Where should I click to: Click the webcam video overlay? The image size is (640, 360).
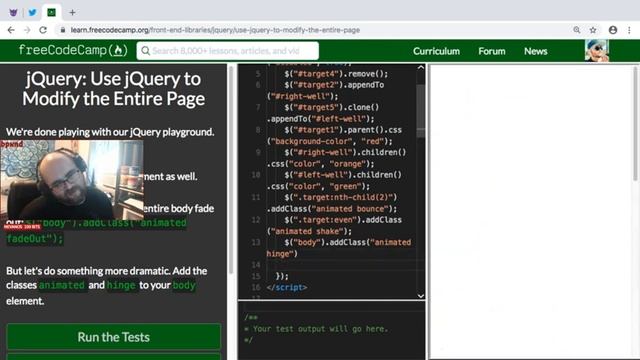tap(72, 180)
